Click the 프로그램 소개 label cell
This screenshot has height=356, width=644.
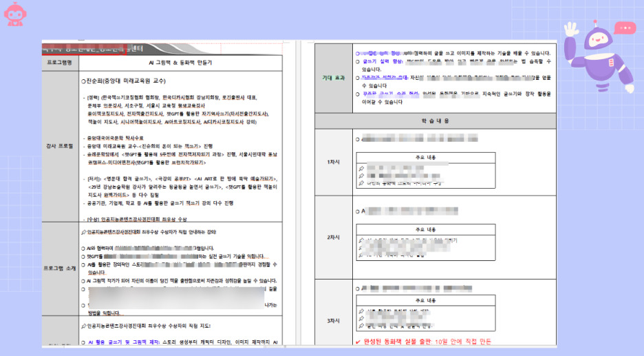[x=60, y=269]
